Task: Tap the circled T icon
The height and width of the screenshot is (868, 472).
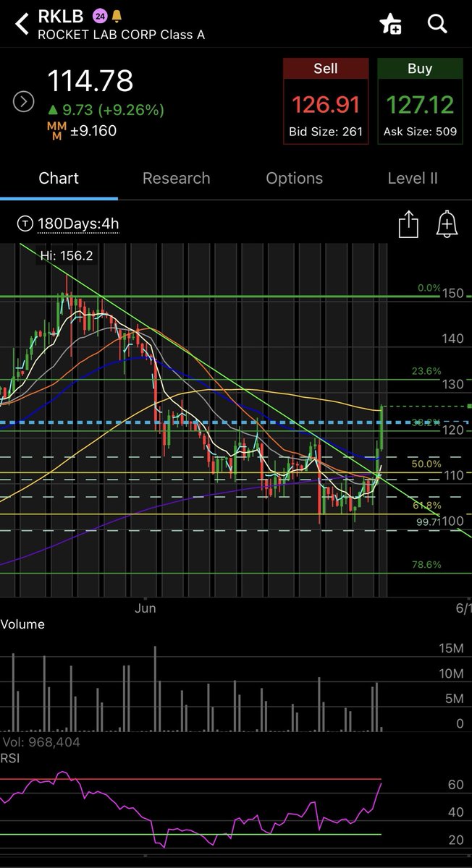Action: (25, 224)
